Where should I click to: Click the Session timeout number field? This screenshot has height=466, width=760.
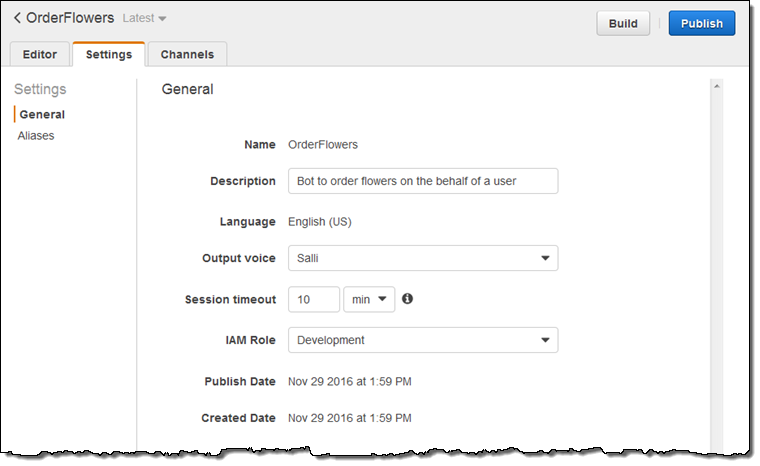(x=313, y=299)
